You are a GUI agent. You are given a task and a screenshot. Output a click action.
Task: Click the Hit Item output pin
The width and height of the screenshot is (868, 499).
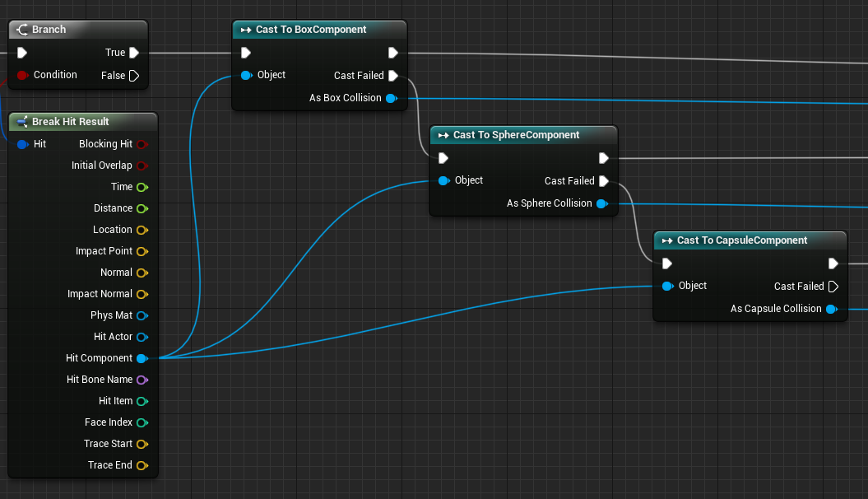pos(142,401)
